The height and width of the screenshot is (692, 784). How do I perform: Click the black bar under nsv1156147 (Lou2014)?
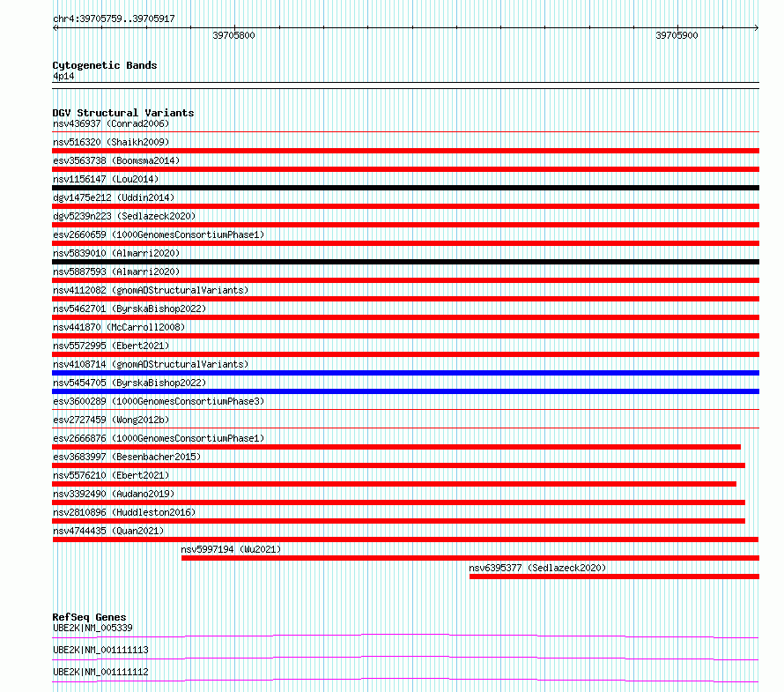[405, 188]
